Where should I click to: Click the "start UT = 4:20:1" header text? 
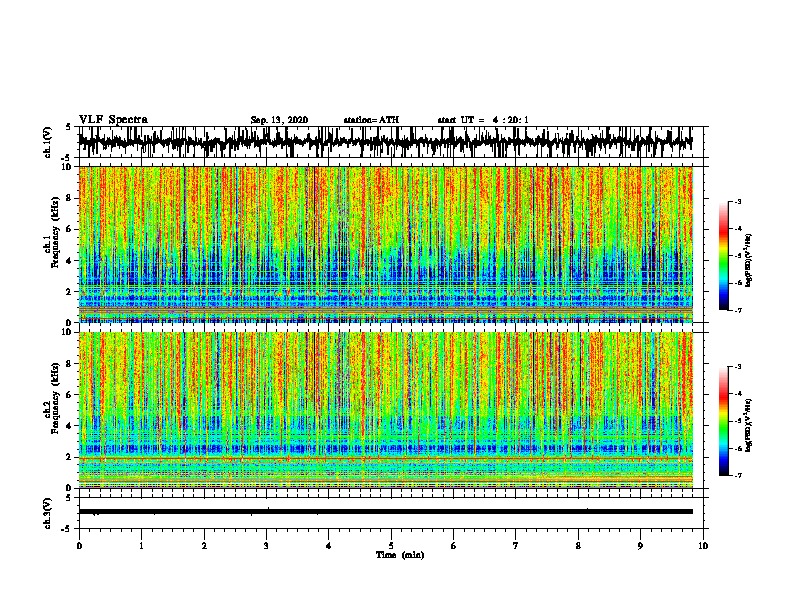[483, 120]
